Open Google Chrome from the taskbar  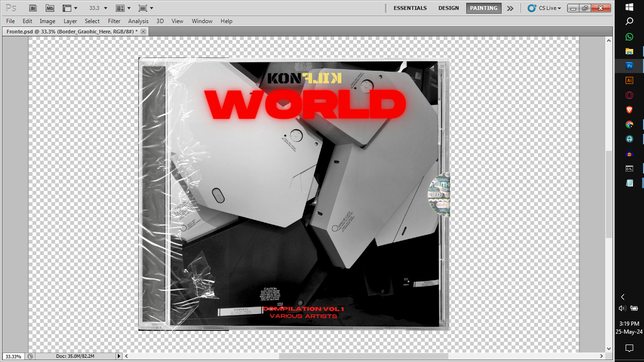[629, 124]
